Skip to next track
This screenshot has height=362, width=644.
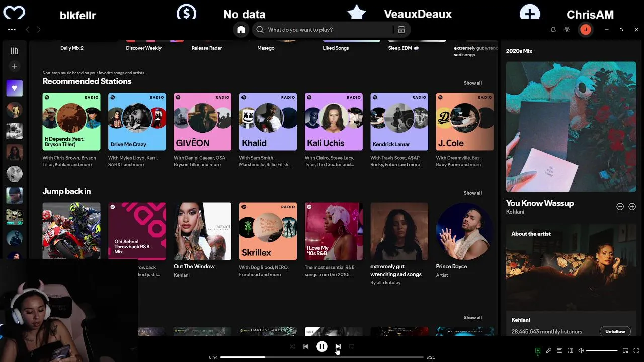[x=338, y=346]
